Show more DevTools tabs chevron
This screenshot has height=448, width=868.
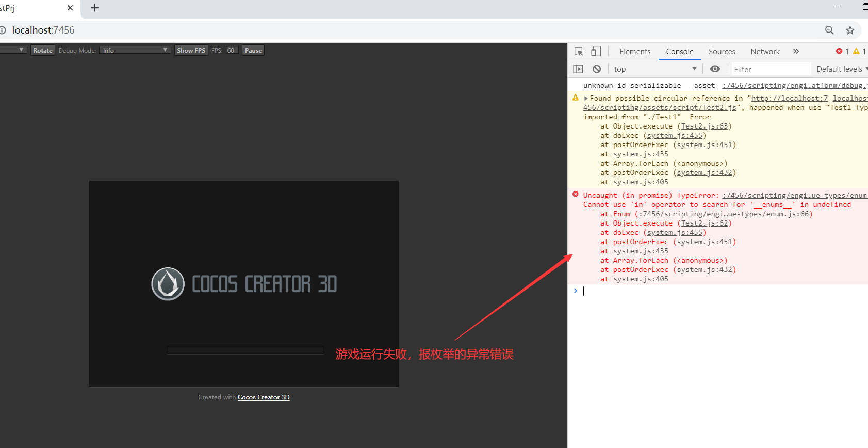(796, 51)
